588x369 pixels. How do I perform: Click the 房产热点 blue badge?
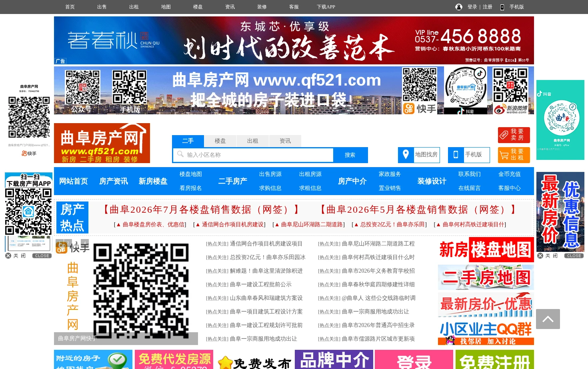coord(72,217)
